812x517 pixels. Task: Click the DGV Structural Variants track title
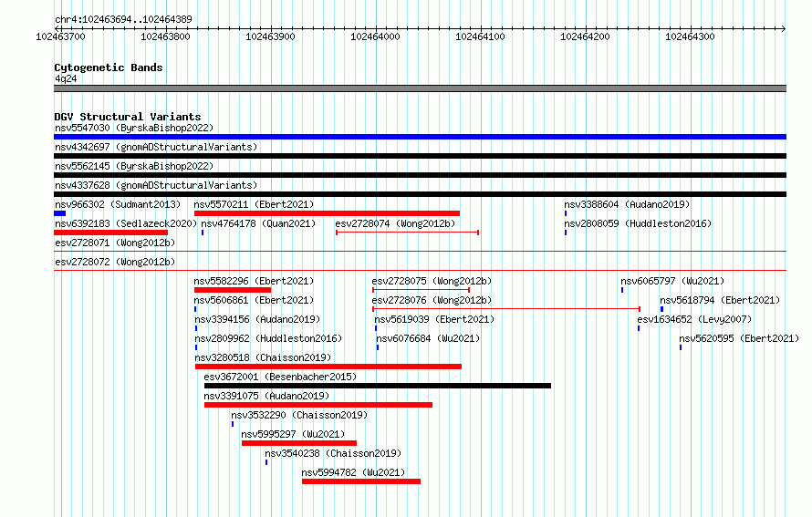128,117
